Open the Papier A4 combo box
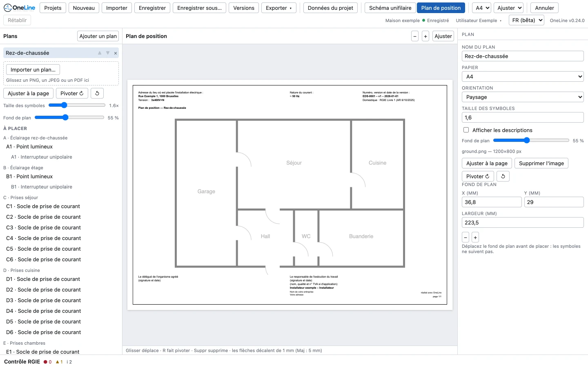588x368 pixels. point(523,76)
